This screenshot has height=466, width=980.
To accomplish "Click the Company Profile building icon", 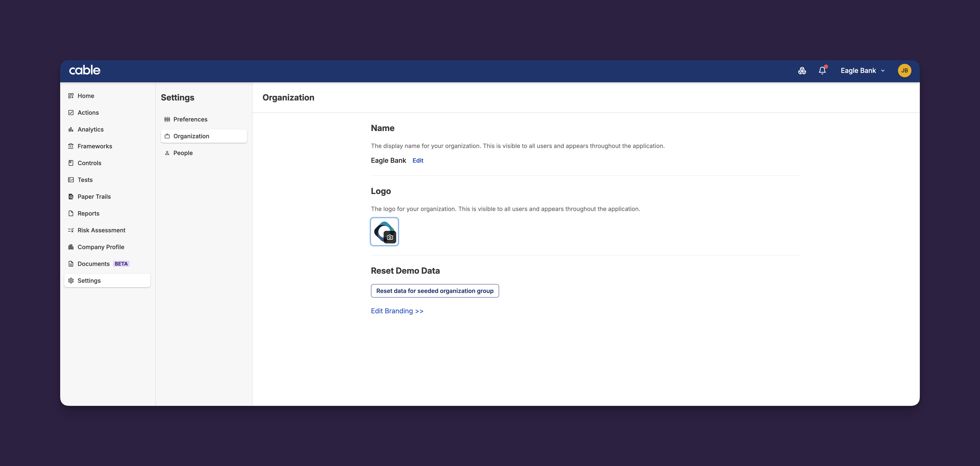I will click(x=71, y=247).
